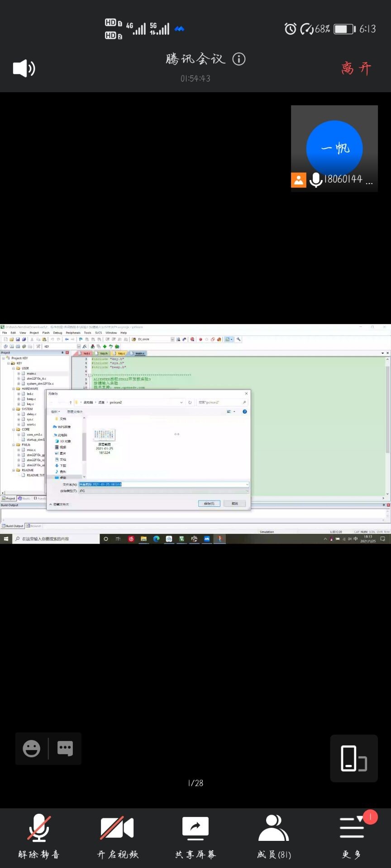Switch to the main.c editor tab

pyautogui.click(x=139, y=354)
